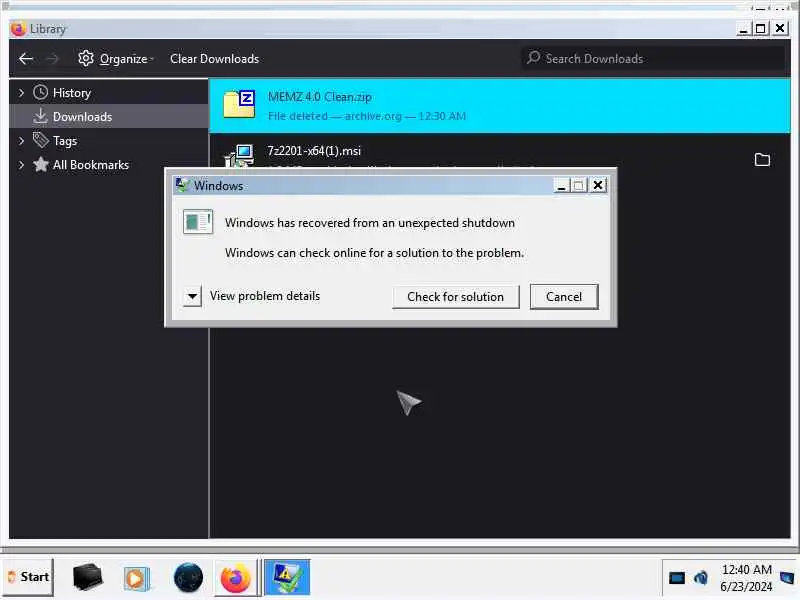Click the problem report icon in dialog

[198, 221]
